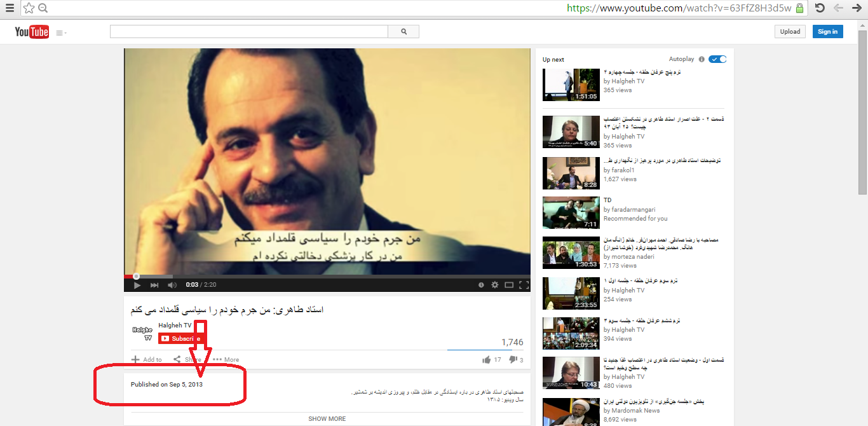This screenshot has height=426, width=868.
Task: Click the Sign in button
Action: [827, 31]
